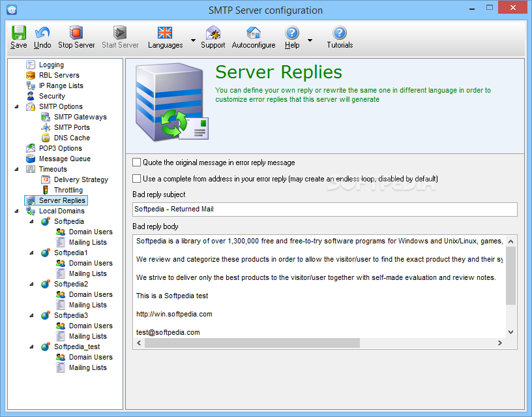Click the SMTP Ports icon
The width and height of the screenshot is (532, 417).
46,127
